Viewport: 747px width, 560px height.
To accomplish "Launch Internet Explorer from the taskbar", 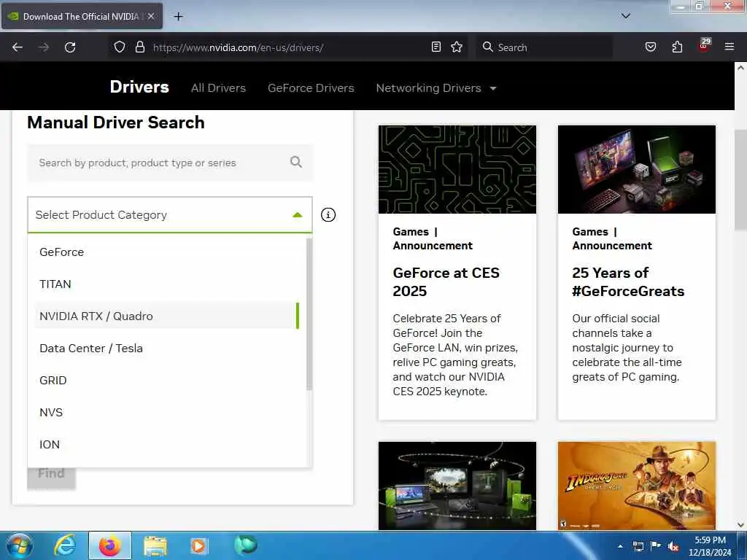I will click(65, 545).
